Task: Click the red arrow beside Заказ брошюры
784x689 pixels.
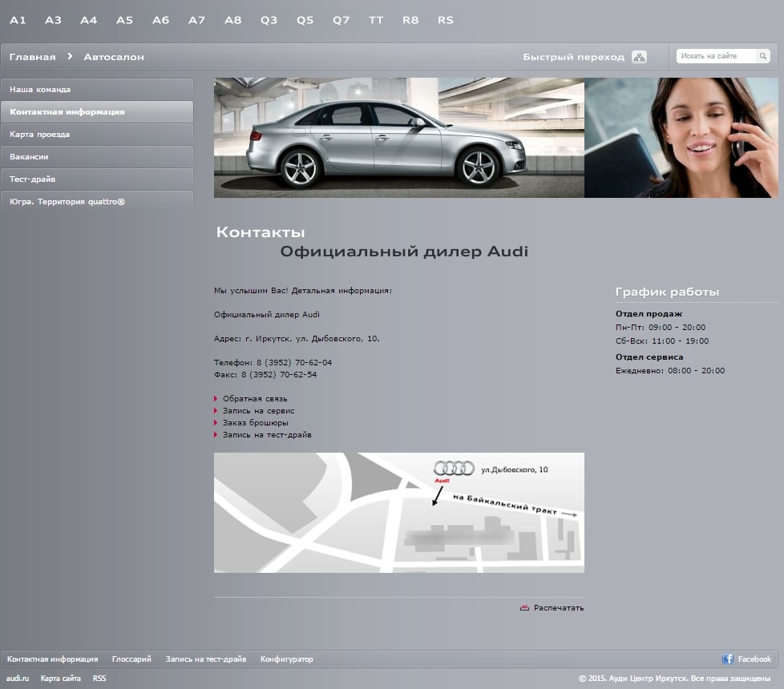Action: [x=216, y=423]
